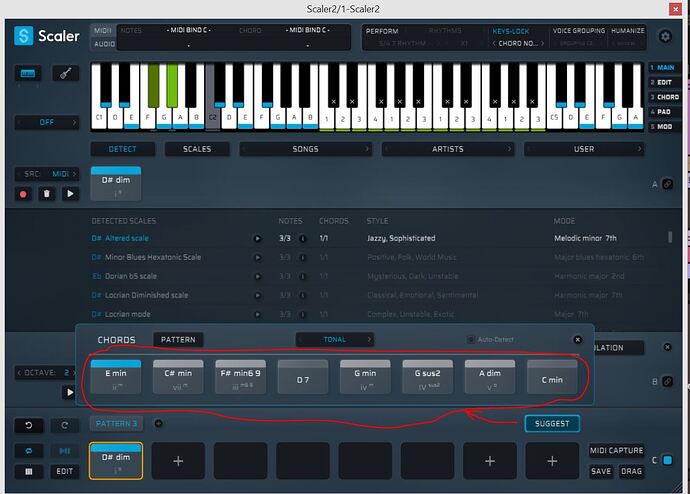Viewport: 690px width, 494px height.
Task: Open the TONAL suggestion mode selector
Action: click(x=334, y=339)
